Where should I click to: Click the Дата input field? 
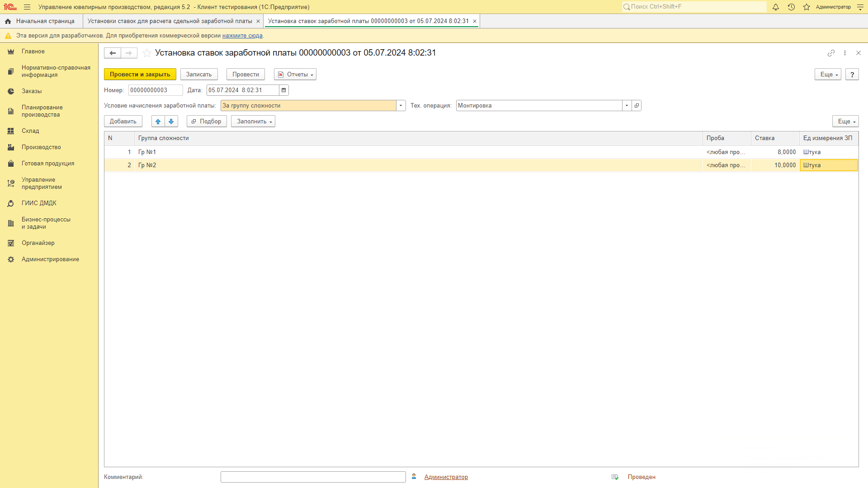pyautogui.click(x=243, y=90)
